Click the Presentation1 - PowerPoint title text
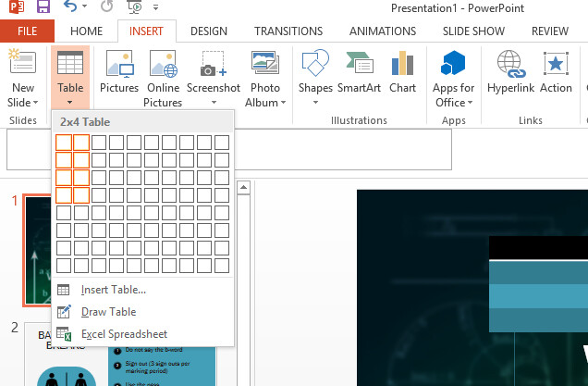588x386 pixels. pyautogui.click(x=458, y=8)
